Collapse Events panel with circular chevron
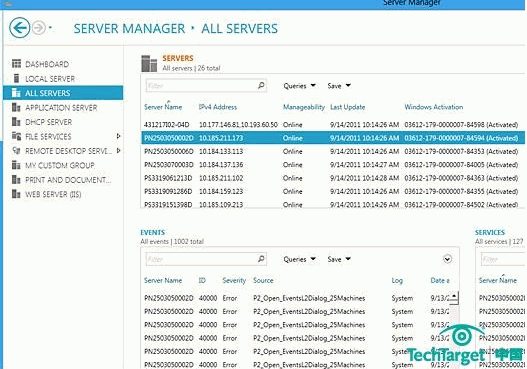 (x=447, y=259)
